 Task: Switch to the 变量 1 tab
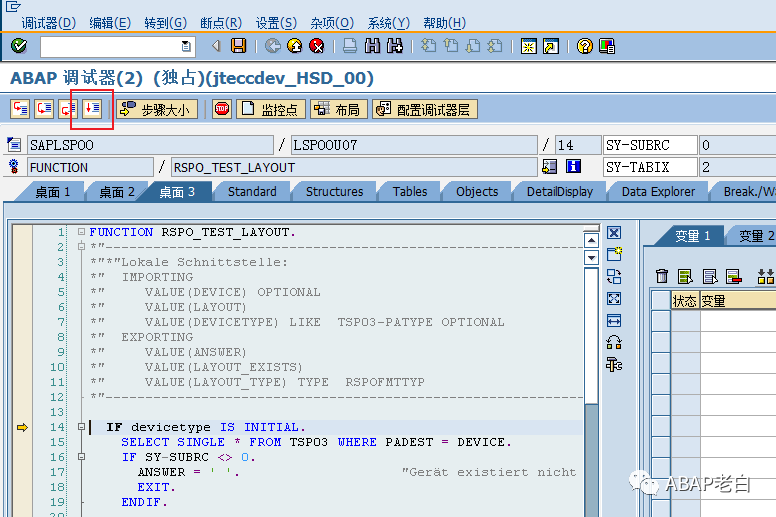click(692, 236)
